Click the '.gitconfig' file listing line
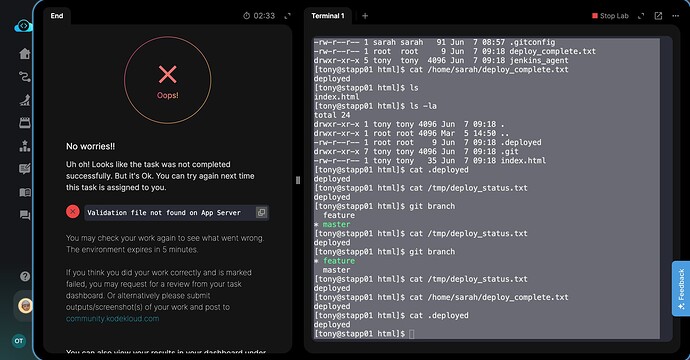Screen dimensions: 690x360 (x=434, y=42)
